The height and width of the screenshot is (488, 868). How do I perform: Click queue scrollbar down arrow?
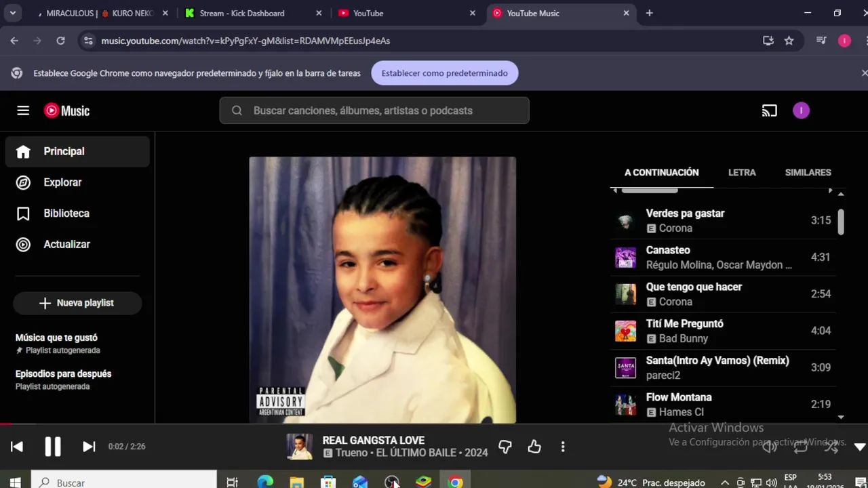[841, 418]
